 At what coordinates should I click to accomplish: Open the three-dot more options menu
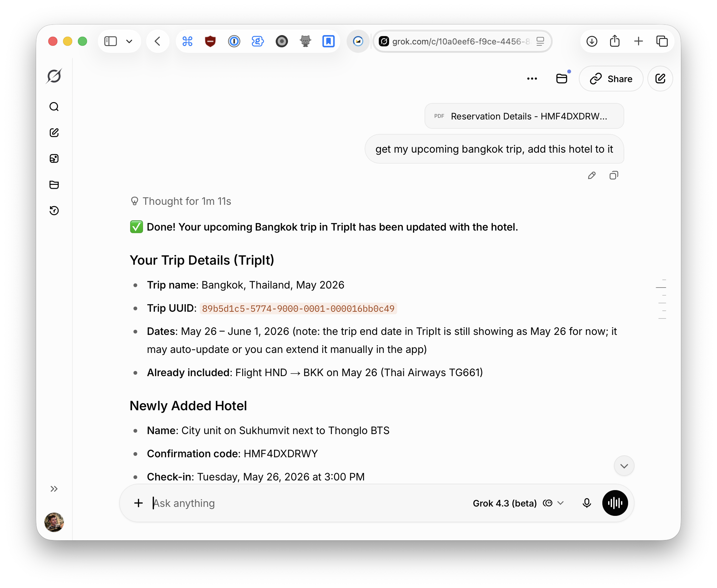coord(532,79)
